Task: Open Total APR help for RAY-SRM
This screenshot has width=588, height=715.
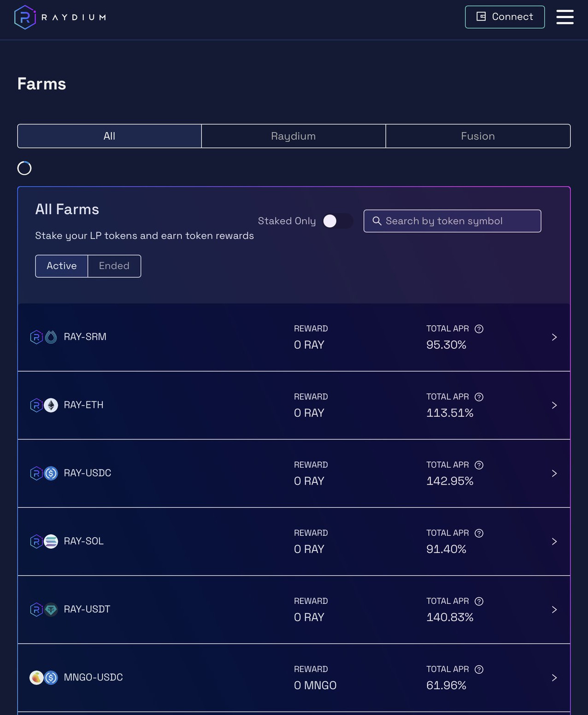Action: pos(479,329)
